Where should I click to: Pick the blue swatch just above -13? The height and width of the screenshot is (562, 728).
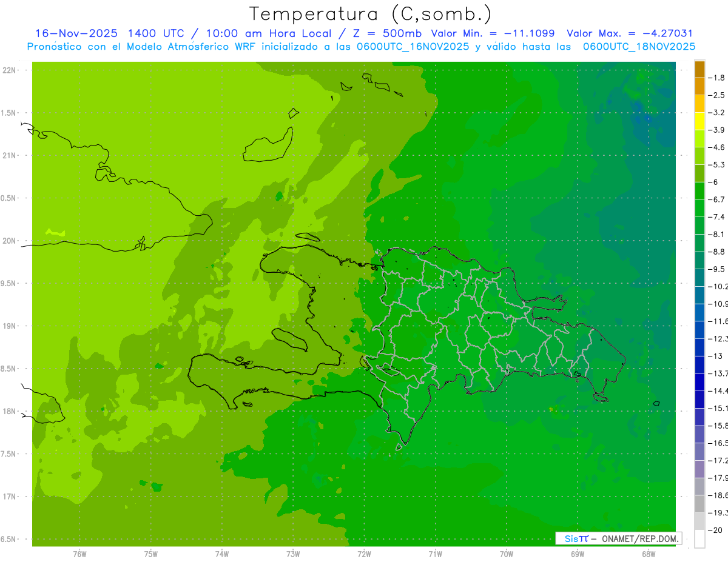point(699,347)
